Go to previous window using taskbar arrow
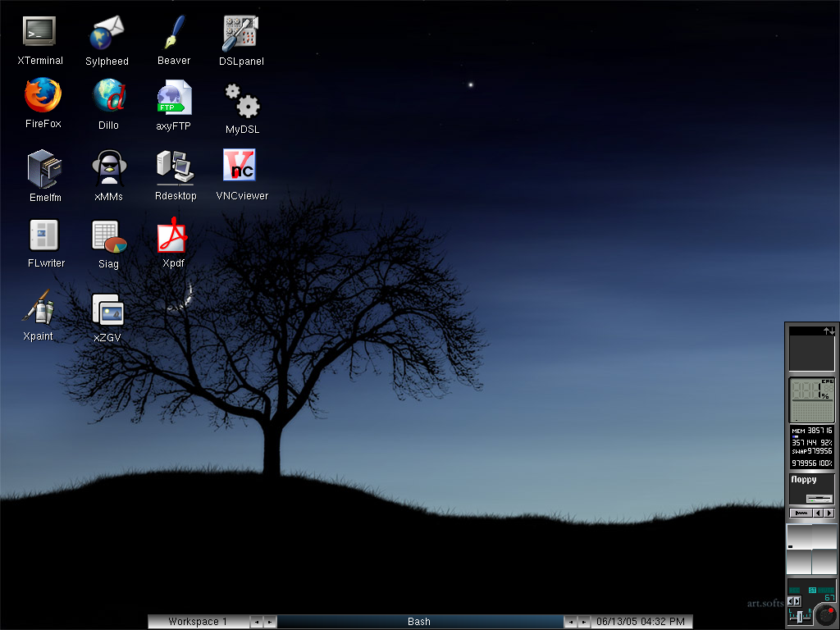 point(571,622)
